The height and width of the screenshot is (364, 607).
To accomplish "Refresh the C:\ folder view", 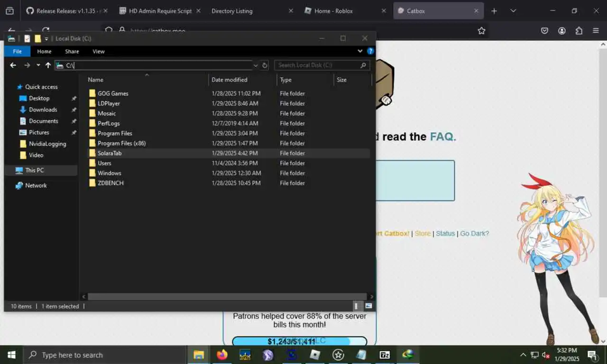I will [x=265, y=65].
